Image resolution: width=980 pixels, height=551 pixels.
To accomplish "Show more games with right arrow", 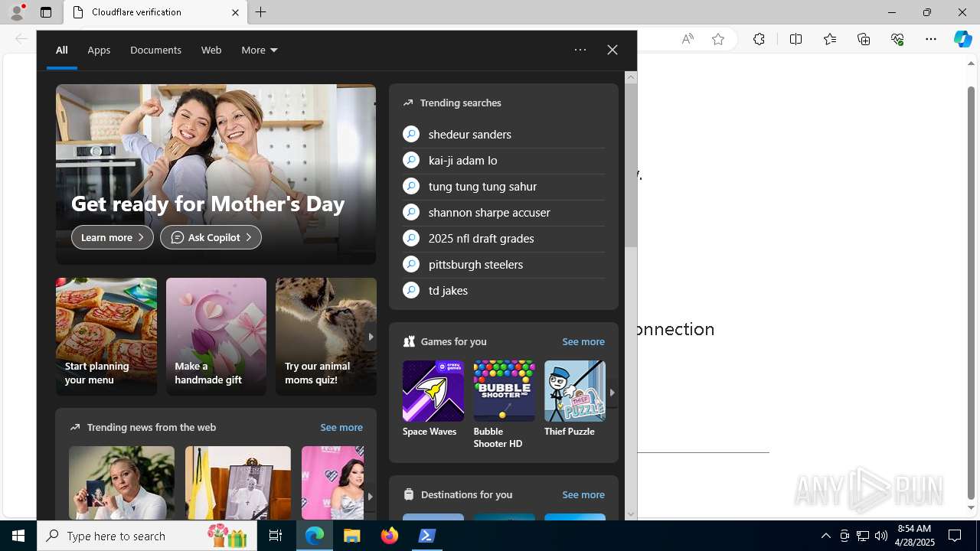I will coord(612,392).
